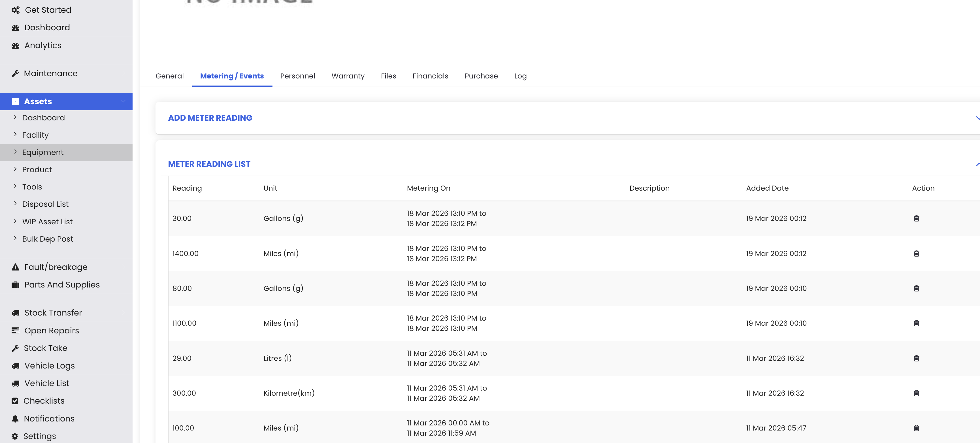
Task: Switch to the Personnel tab
Action: [x=297, y=76]
